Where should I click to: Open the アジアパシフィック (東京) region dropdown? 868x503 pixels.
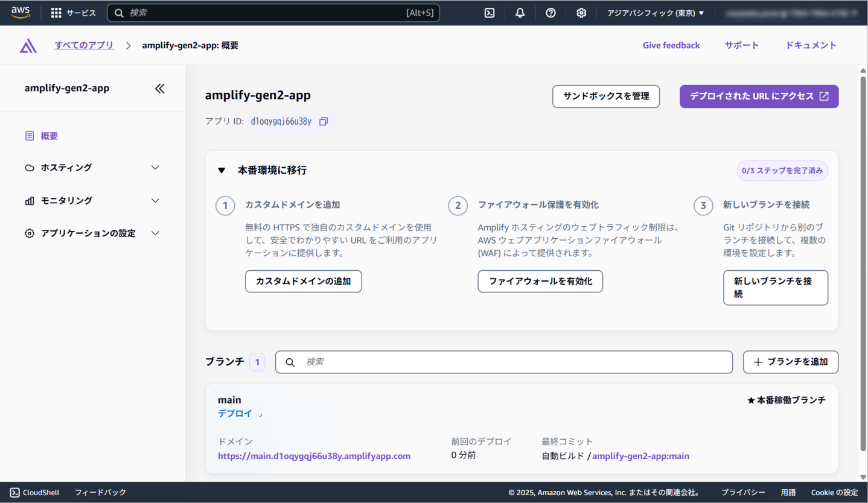tap(656, 13)
